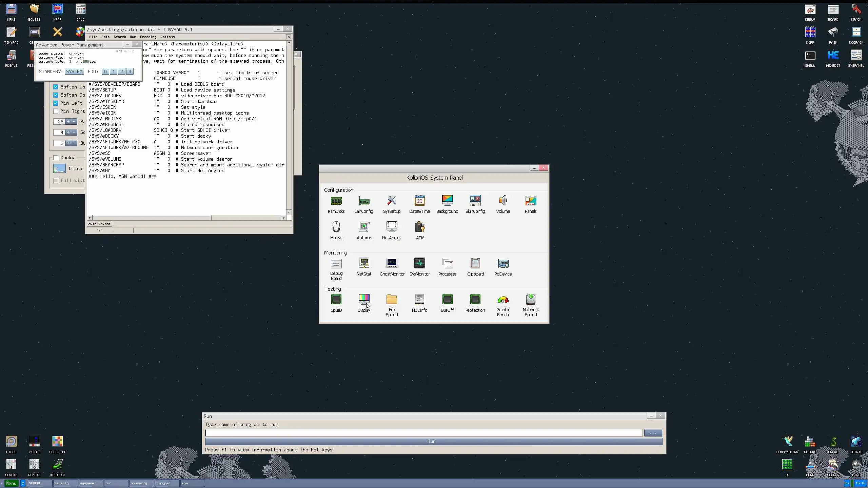Open the HDDinfo testing tool
Viewport: 868px width, 488px height.
[x=419, y=300]
